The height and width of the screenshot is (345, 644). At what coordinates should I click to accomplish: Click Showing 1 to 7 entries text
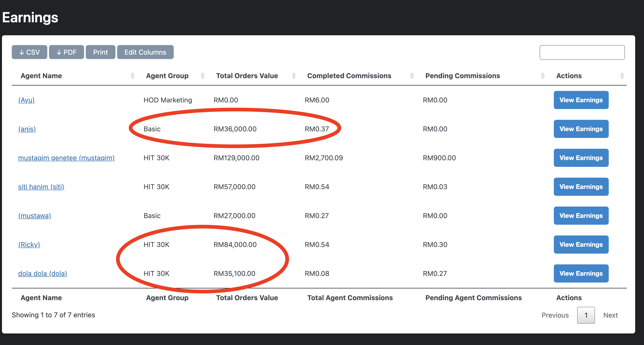click(x=53, y=315)
